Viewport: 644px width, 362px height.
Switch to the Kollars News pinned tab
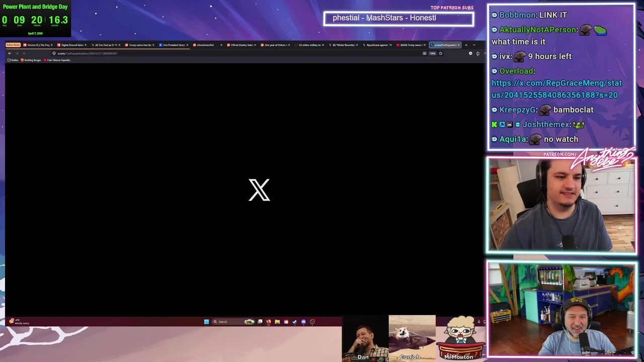coord(13,45)
